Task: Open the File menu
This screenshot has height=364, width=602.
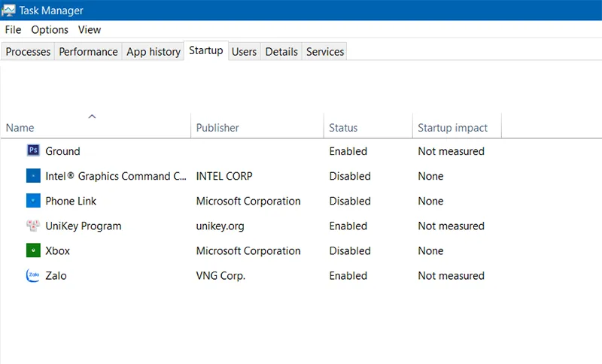Action: [13, 29]
